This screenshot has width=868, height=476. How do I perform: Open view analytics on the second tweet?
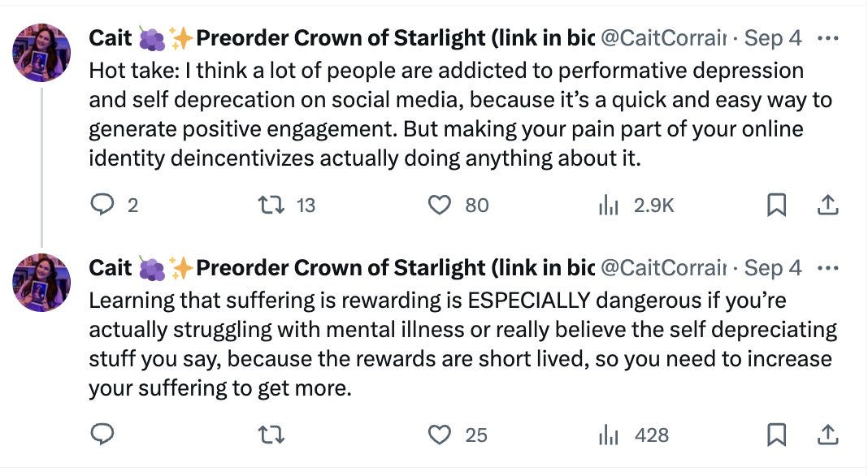tap(608, 435)
